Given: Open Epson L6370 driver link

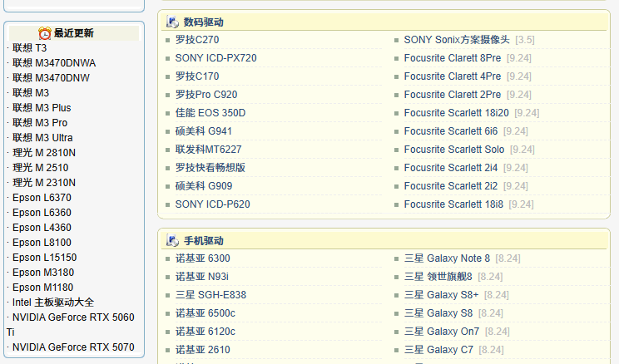Looking at the screenshot, I should click(42, 198).
